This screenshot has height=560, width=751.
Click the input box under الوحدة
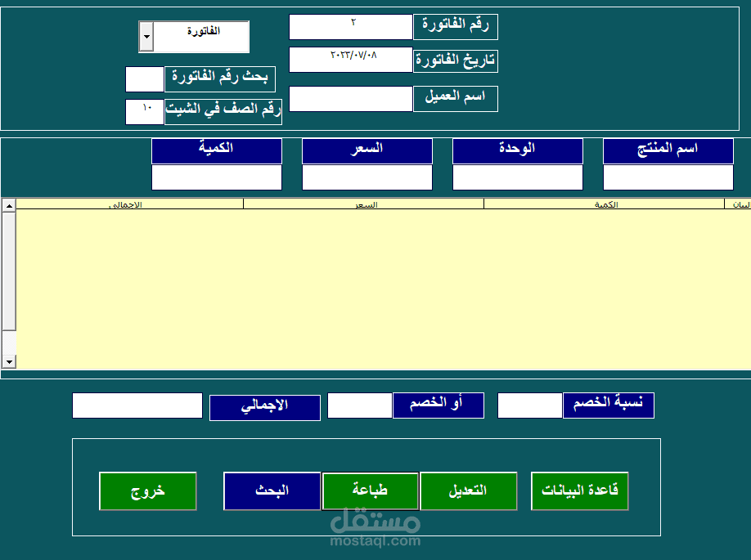(x=518, y=177)
